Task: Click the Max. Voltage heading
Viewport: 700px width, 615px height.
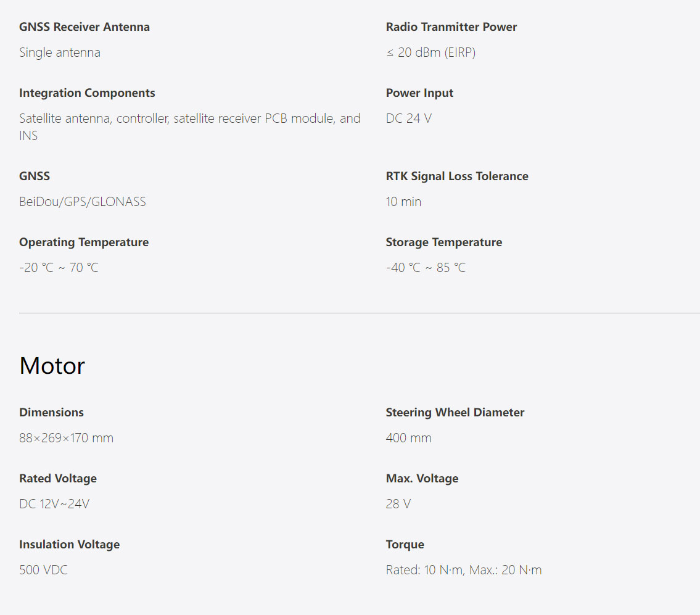Action: pos(422,478)
